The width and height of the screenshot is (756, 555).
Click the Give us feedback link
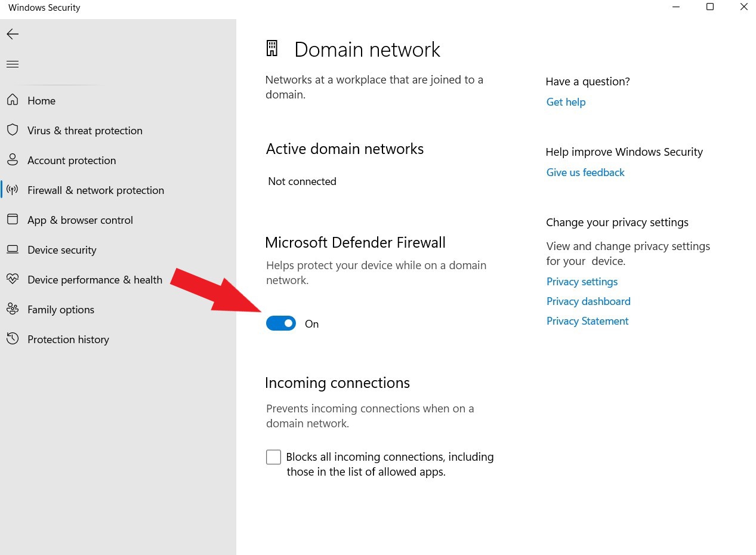pos(585,172)
